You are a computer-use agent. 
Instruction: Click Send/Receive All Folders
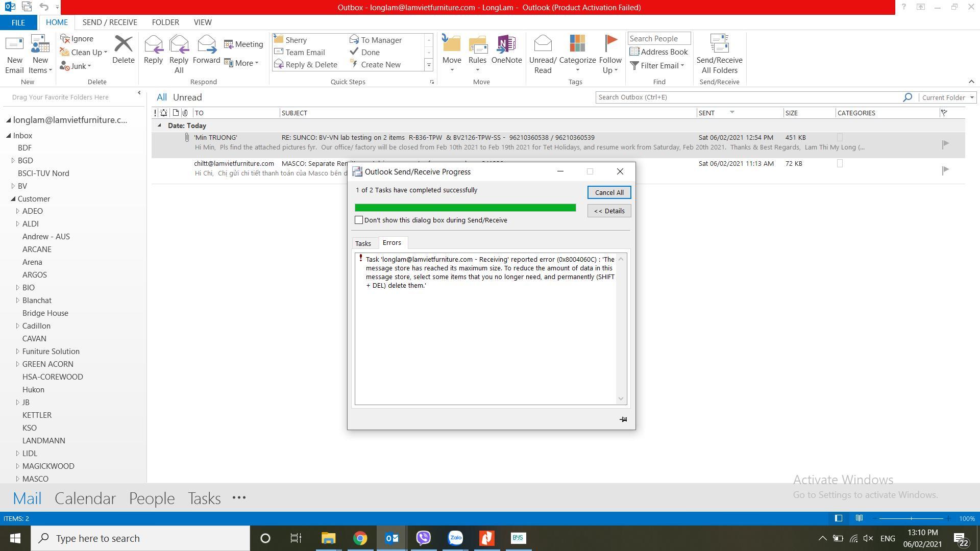[719, 55]
